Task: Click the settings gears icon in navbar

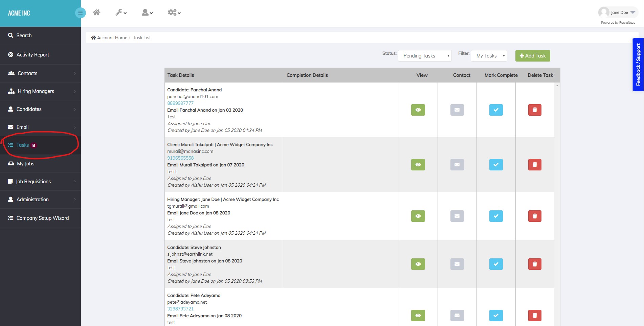Action: (x=173, y=13)
